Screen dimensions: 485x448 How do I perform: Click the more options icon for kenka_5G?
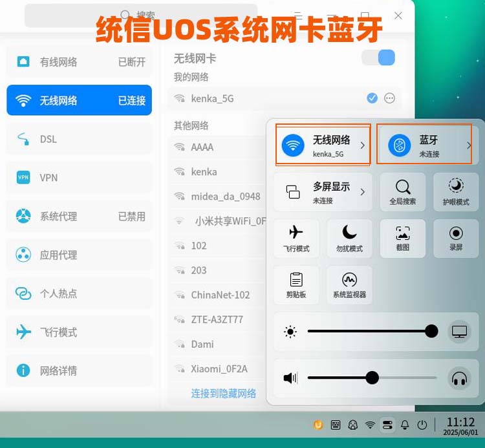tap(389, 98)
